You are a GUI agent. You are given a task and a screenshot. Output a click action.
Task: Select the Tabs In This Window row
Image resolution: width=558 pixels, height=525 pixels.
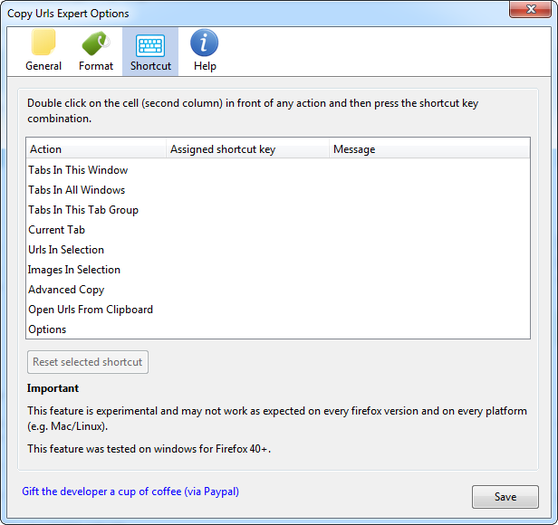coord(278,170)
